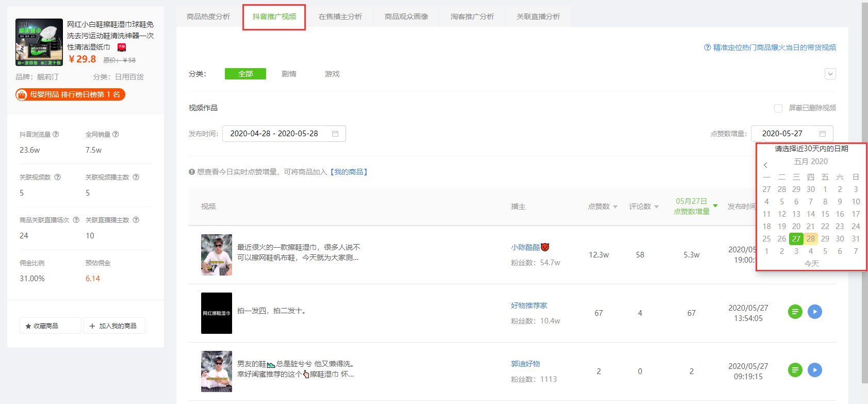868x404 pixels.
Task: Click the product title 网红小白鞋擦鞋湿巾
Action: coord(110,36)
